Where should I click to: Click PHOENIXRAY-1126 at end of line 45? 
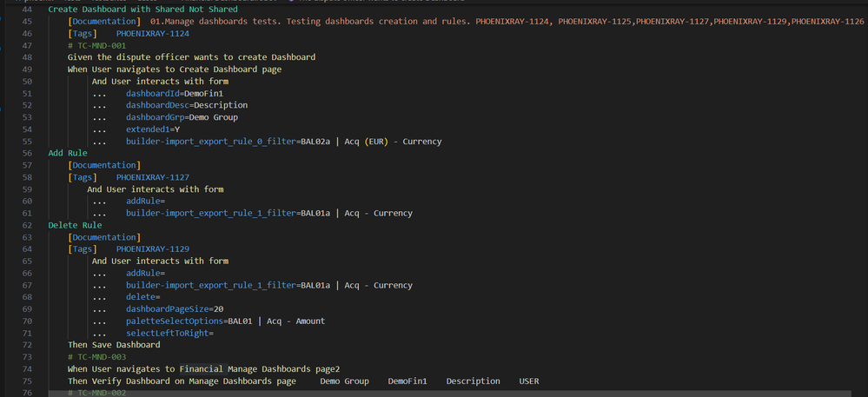pyautogui.click(x=827, y=22)
